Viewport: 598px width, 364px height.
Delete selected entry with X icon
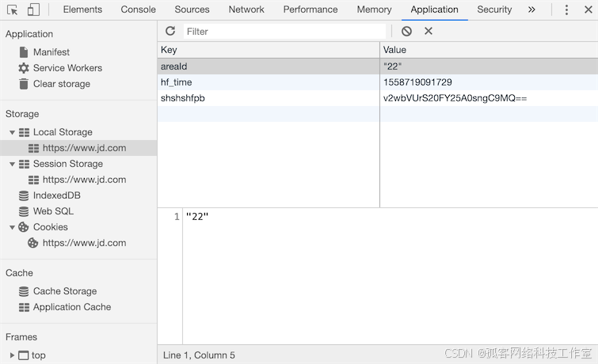coord(429,31)
